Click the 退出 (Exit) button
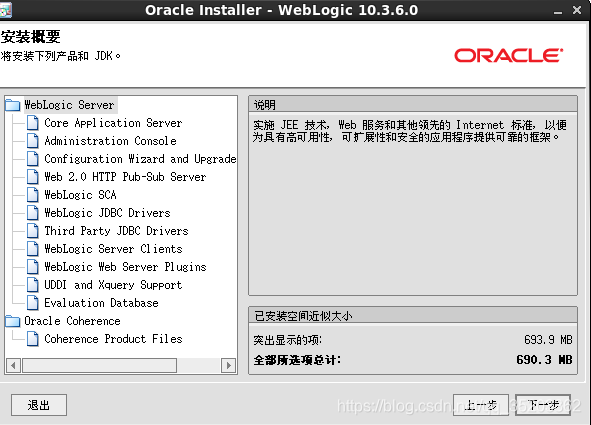 point(39,405)
